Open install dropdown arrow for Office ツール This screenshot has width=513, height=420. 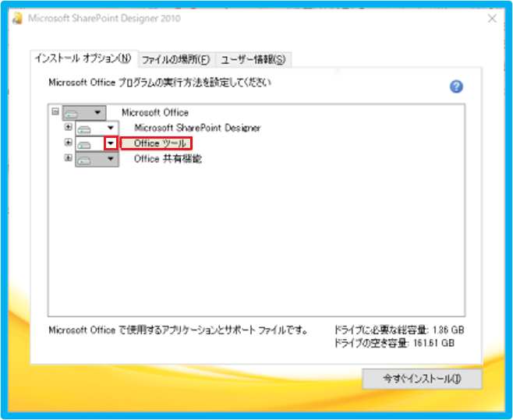click(x=111, y=143)
